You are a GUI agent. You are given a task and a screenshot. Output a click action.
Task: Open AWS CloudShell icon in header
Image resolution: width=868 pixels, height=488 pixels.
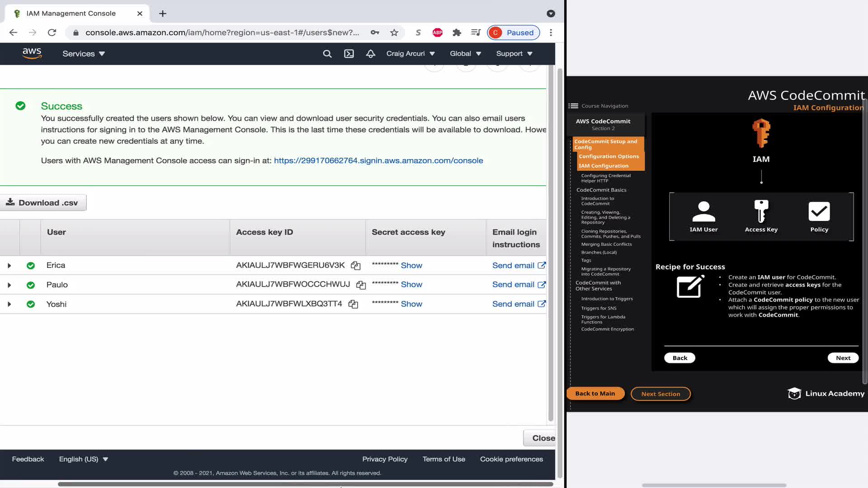(x=349, y=54)
